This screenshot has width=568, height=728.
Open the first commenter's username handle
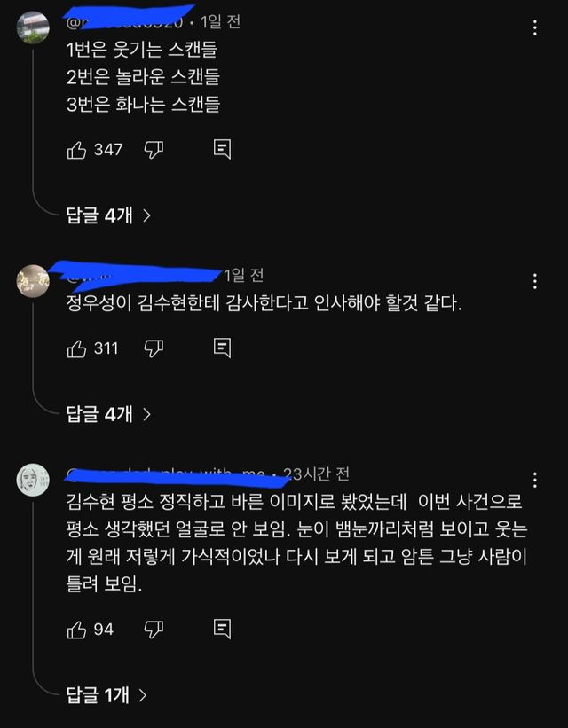pos(124,22)
